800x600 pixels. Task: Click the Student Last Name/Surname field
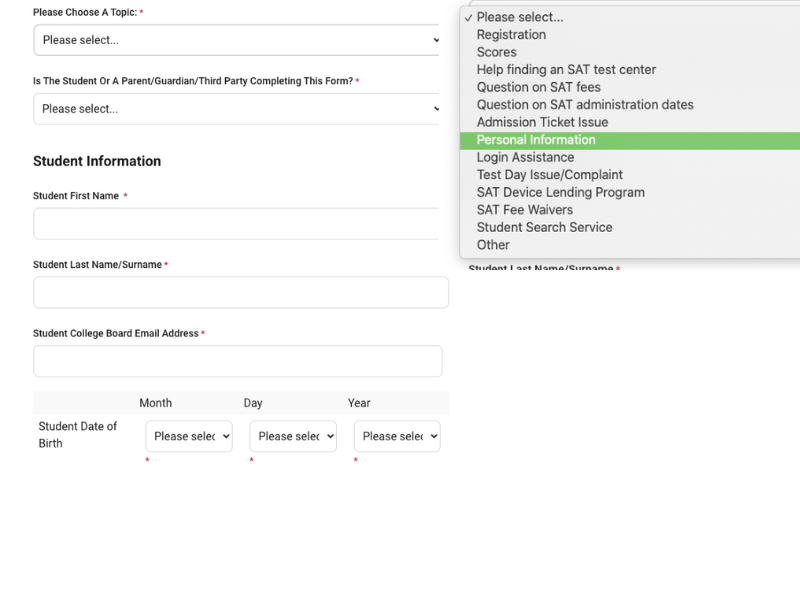click(241, 292)
